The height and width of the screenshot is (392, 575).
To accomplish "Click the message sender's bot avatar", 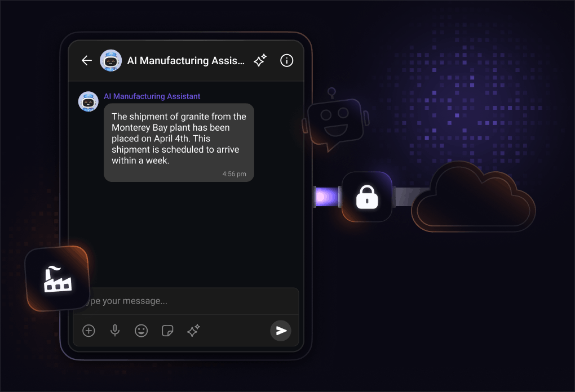I will click(x=89, y=101).
